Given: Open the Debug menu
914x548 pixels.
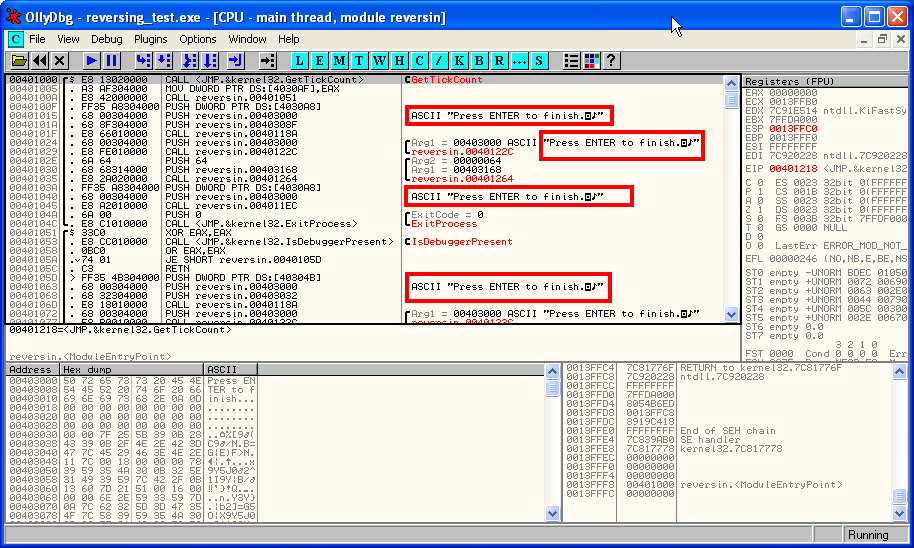Looking at the screenshot, I should click(x=107, y=39).
